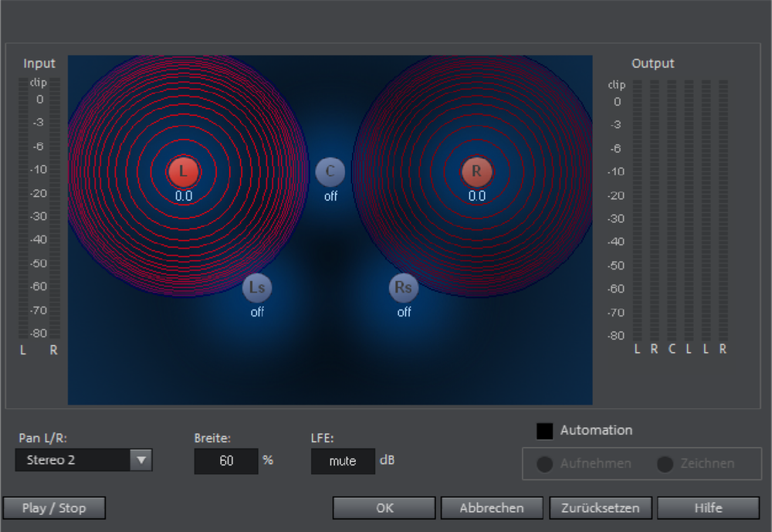
Task: Click the Breite label
Action: point(212,438)
